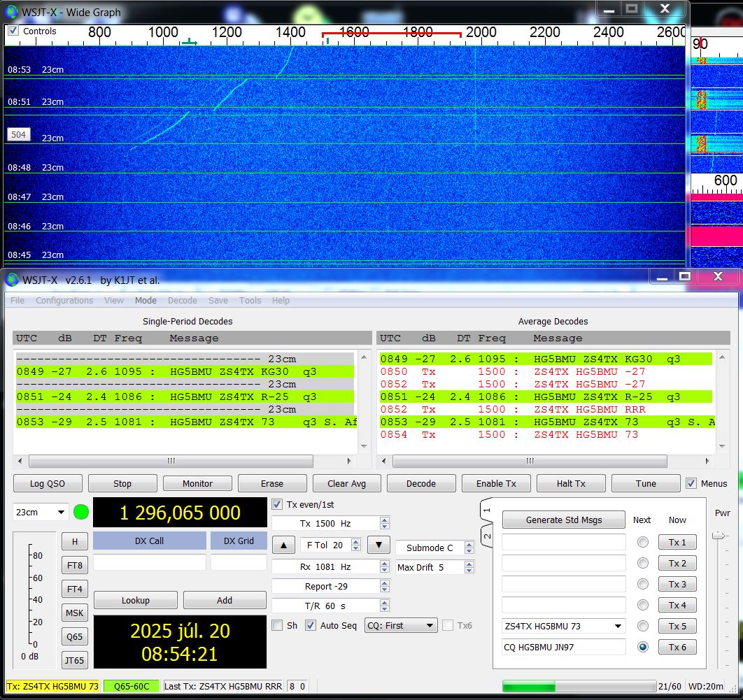Adjust the Pwr slider handle
The image size is (743, 700).
click(718, 536)
